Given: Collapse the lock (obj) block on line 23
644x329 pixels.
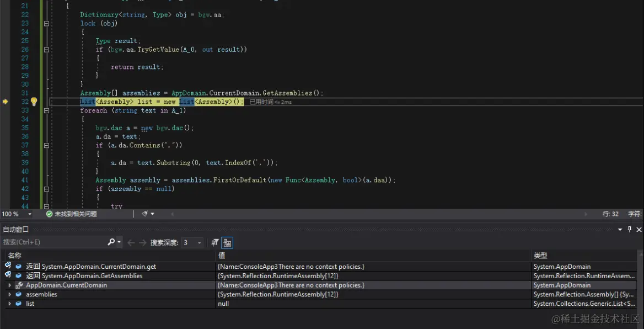Looking at the screenshot, I should [x=46, y=23].
